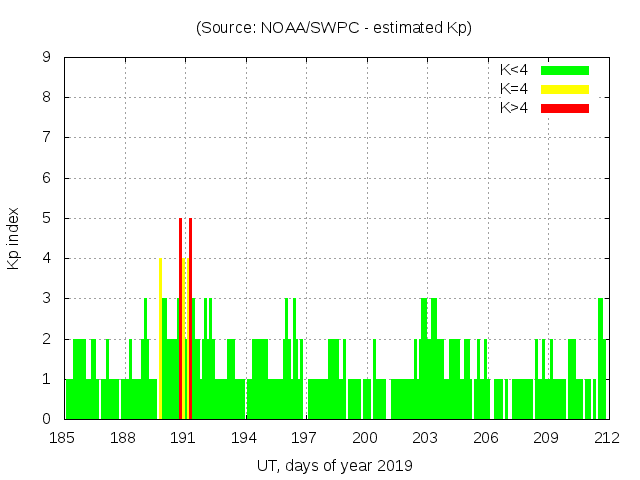
Task: Click the y-axis tick label 9
Action: coord(46,58)
